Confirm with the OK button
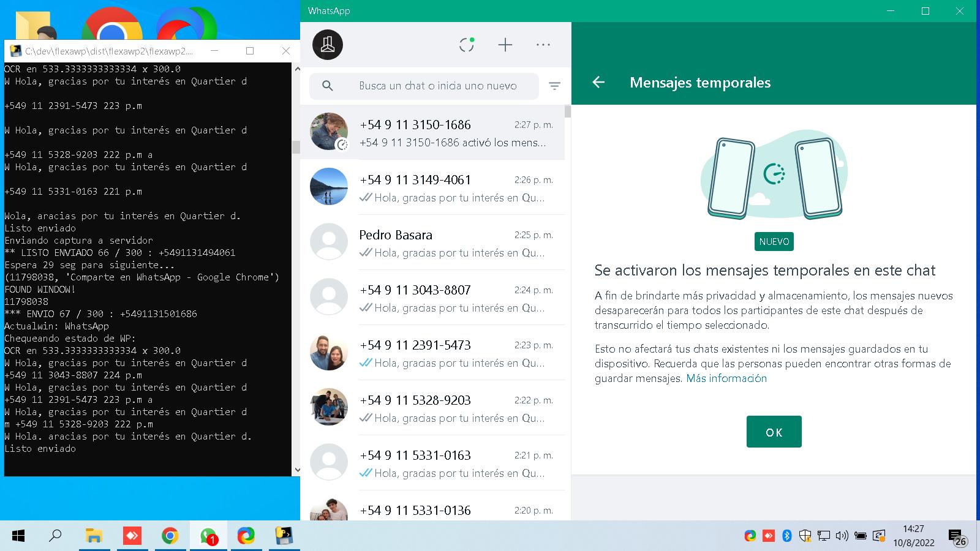The width and height of the screenshot is (980, 551). click(x=774, y=432)
